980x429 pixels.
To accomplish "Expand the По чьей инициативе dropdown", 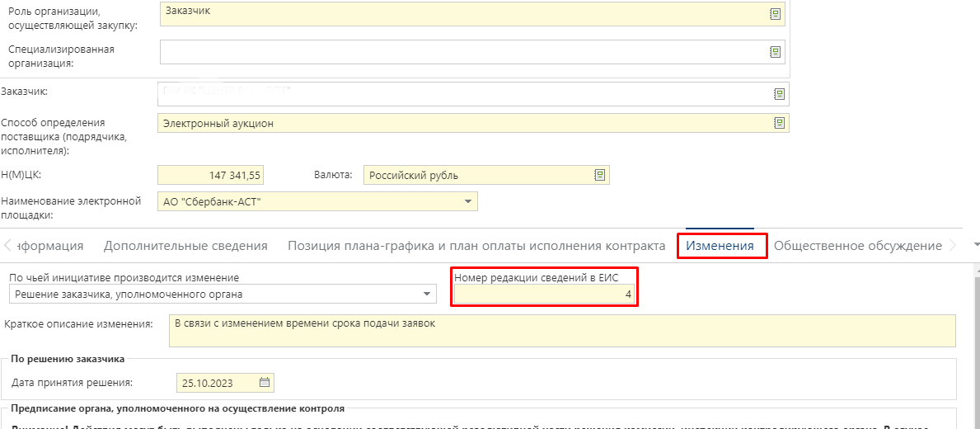I will (427, 294).
